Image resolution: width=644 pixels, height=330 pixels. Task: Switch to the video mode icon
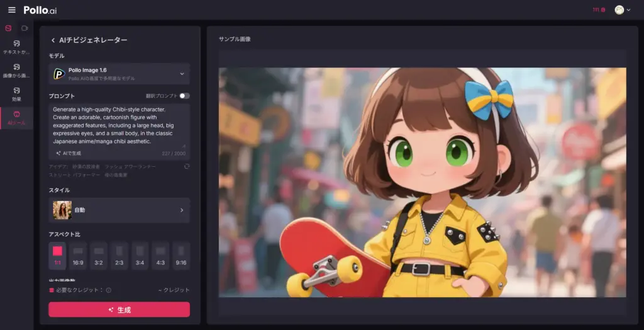pyautogui.click(x=25, y=28)
